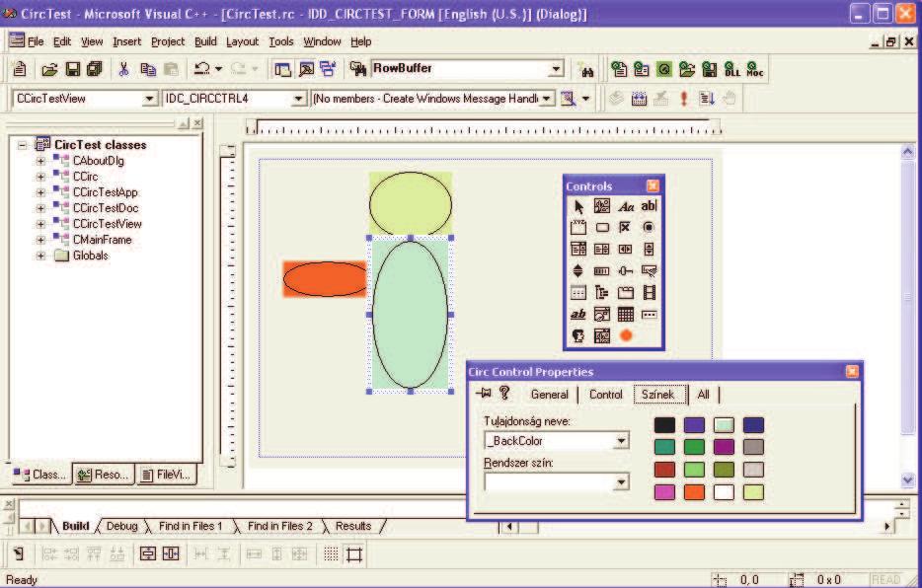Switch to the Színek properties tab
922x588 pixels.
660,395
